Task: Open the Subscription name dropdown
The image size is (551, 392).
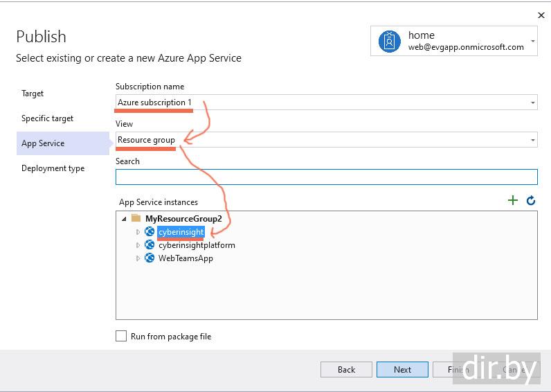Action: click(532, 103)
